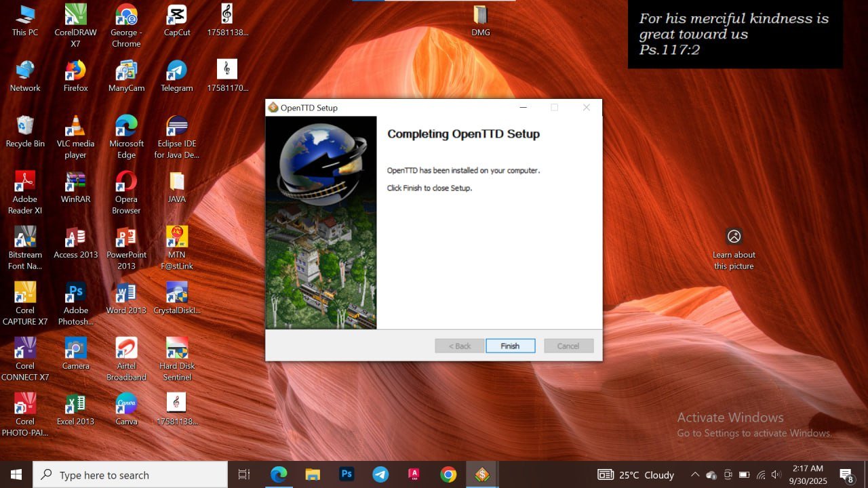Viewport: 868px width, 488px height.
Task: Select the VLC media player shortcut
Action: point(75,137)
